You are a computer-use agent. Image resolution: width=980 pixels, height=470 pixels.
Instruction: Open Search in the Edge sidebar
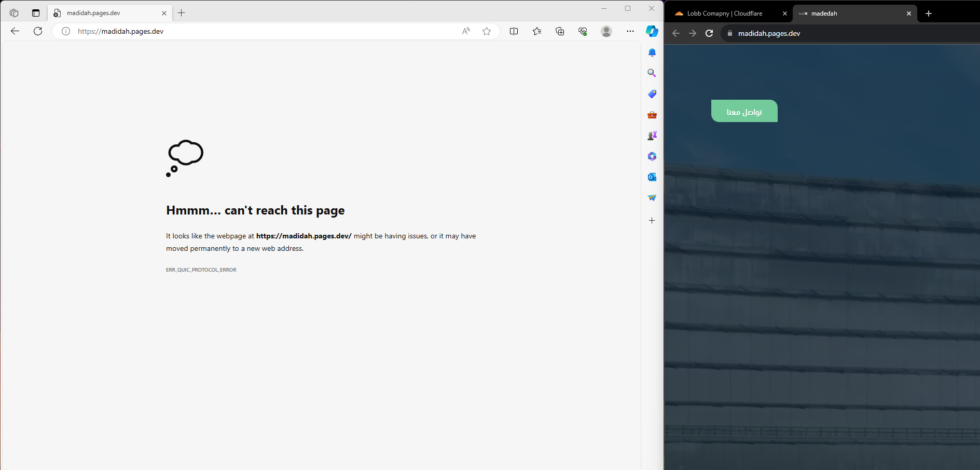tap(652, 73)
